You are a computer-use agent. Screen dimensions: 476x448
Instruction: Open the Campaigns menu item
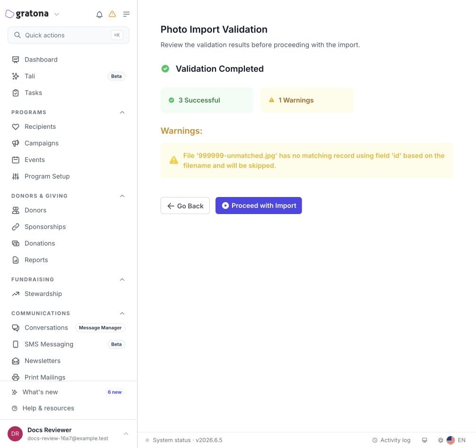tap(68, 143)
